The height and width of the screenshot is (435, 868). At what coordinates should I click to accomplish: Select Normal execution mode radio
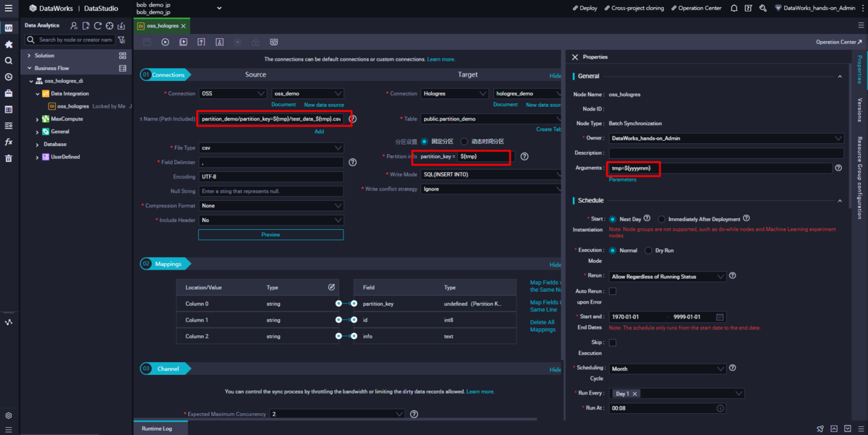[x=613, y=251]
